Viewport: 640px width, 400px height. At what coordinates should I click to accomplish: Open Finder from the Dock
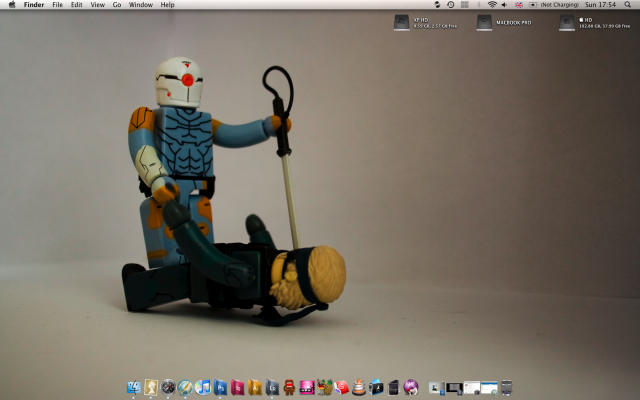point(134,387)
